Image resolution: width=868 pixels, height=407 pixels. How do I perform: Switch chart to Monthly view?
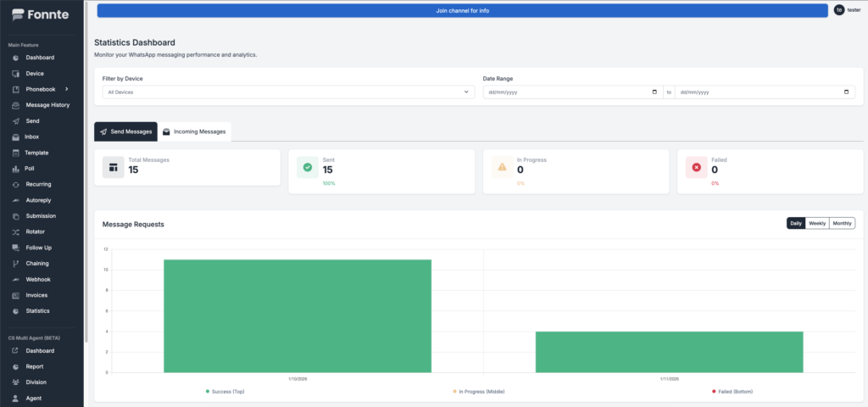[x=842, y=223]
